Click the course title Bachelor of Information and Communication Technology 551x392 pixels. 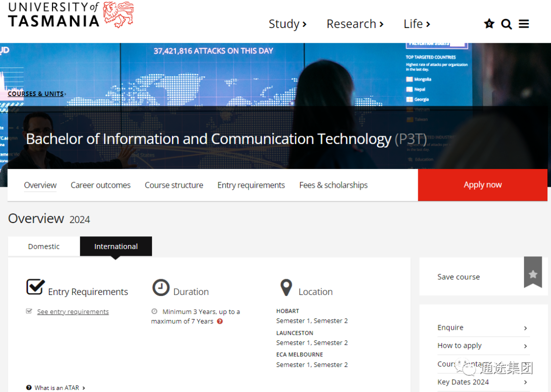pyautogui.click(x=208, y=139)
